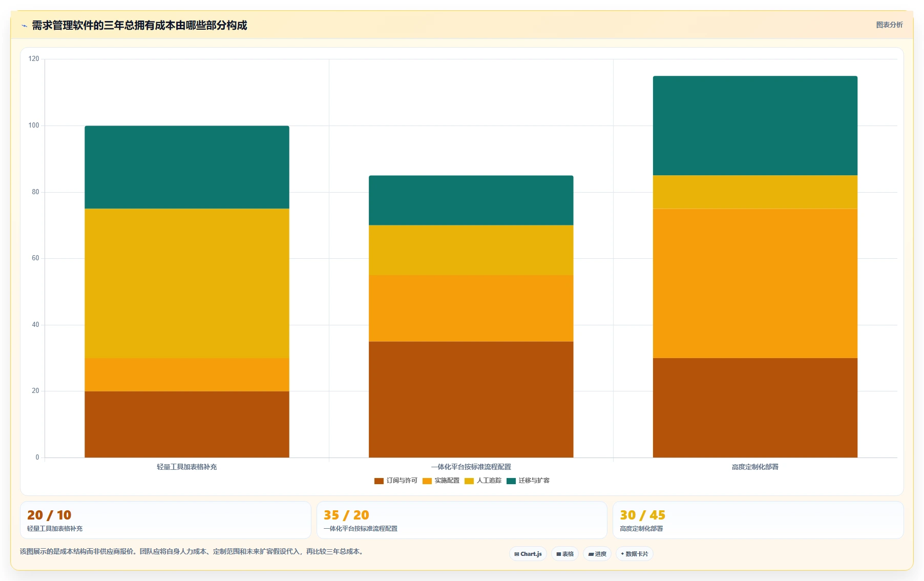Viewport: 924px width, 581px height.
Task: Click the 实施配置 legend label
Action: [x=447, y=481]
